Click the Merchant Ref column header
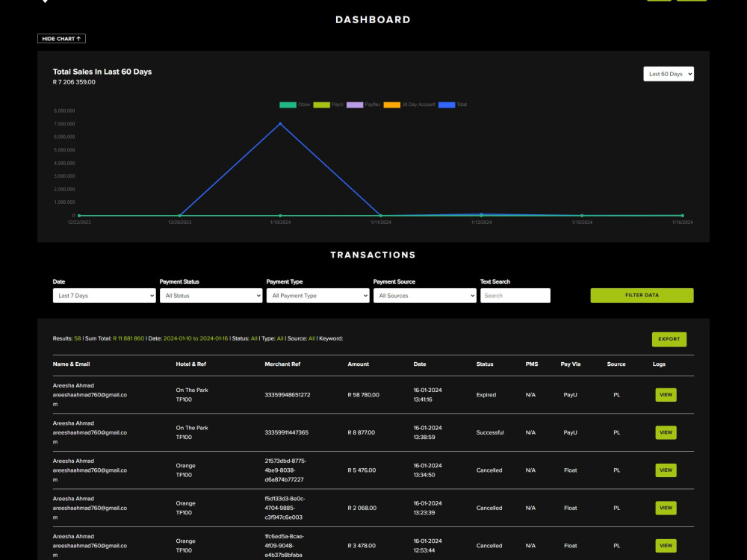The width and height of the screenshot is (747, 560). click(x=282, y=364)
